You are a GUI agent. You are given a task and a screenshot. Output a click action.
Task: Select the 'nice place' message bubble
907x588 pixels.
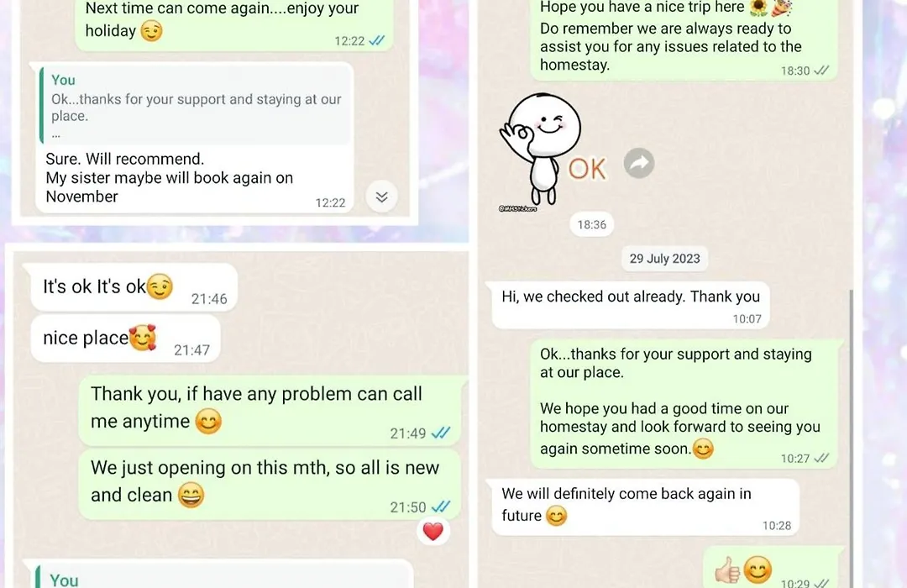125,339
